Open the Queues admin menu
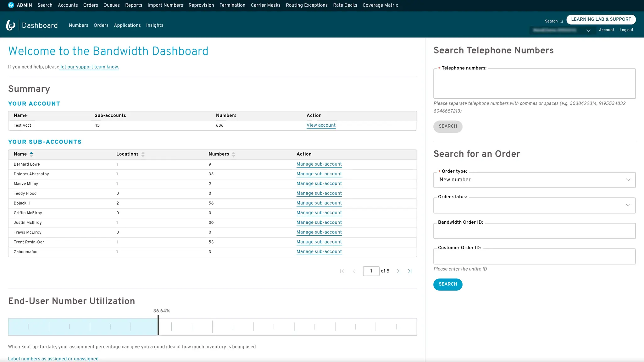Image resolution: width=644 pixels, height=362 pixels. (x=112, y=5)
